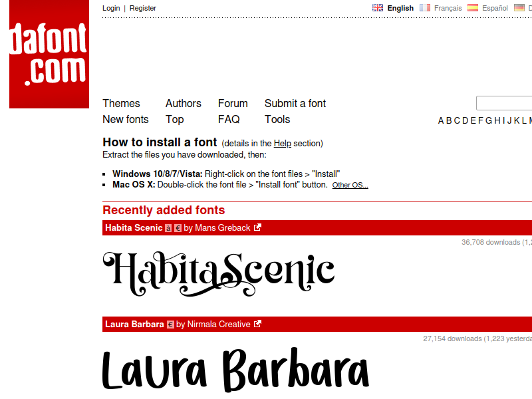Click the Login link
The height and width of the screenshot is (399, 532).
pos(111,8)
